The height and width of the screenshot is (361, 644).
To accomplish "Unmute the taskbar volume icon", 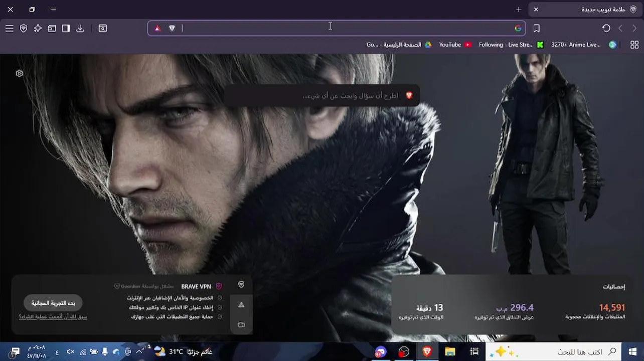I will [70, 352].
